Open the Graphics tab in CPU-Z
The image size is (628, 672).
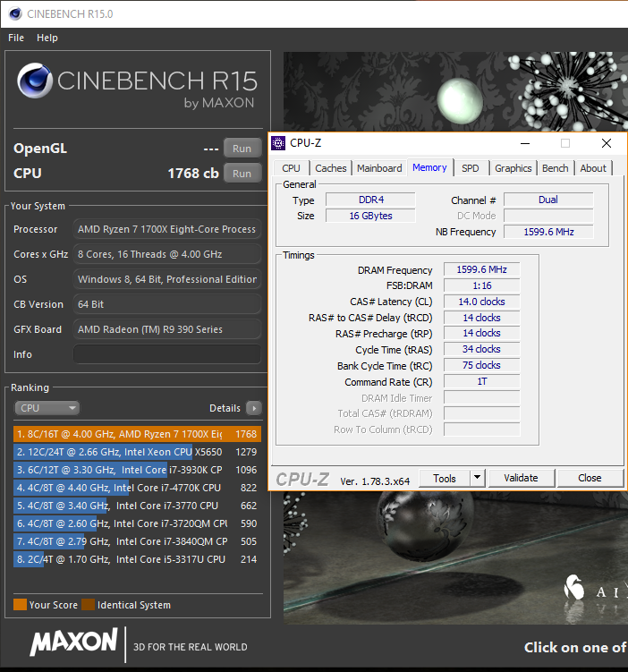click(x=513, y=168)
